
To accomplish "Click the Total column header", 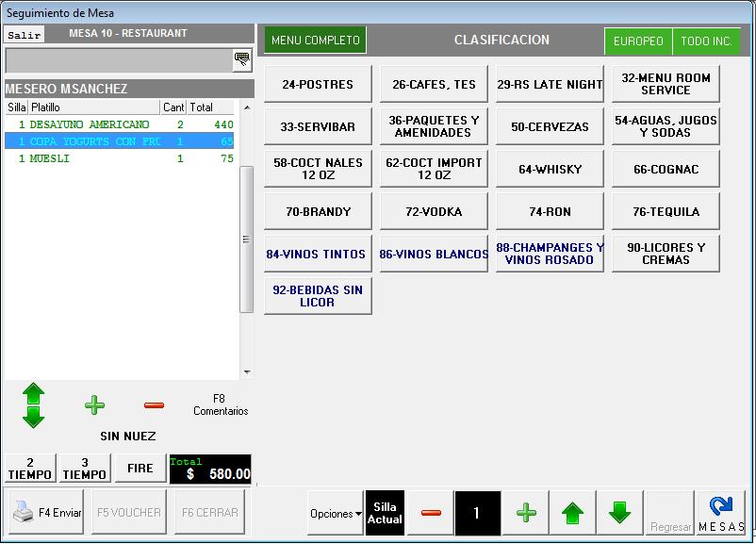I will pos(210,107).
